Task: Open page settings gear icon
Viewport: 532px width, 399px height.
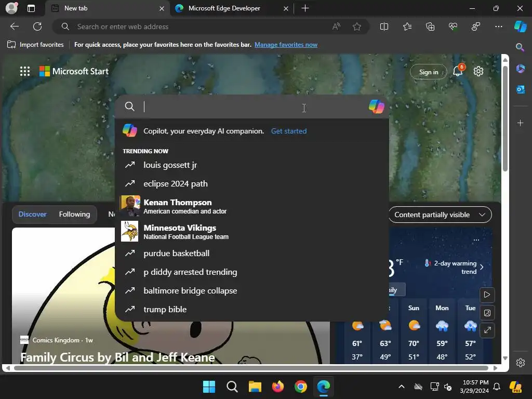Action: (478, 71)
